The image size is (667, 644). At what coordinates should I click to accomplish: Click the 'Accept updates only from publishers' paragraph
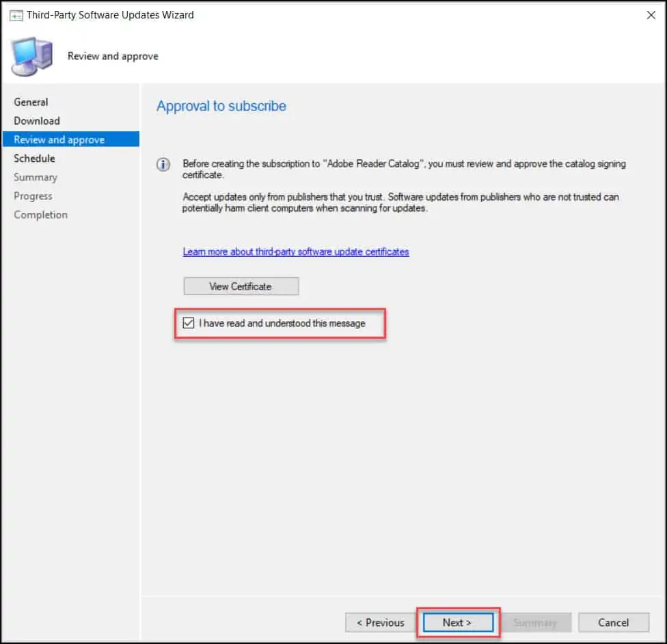[400, 202]
